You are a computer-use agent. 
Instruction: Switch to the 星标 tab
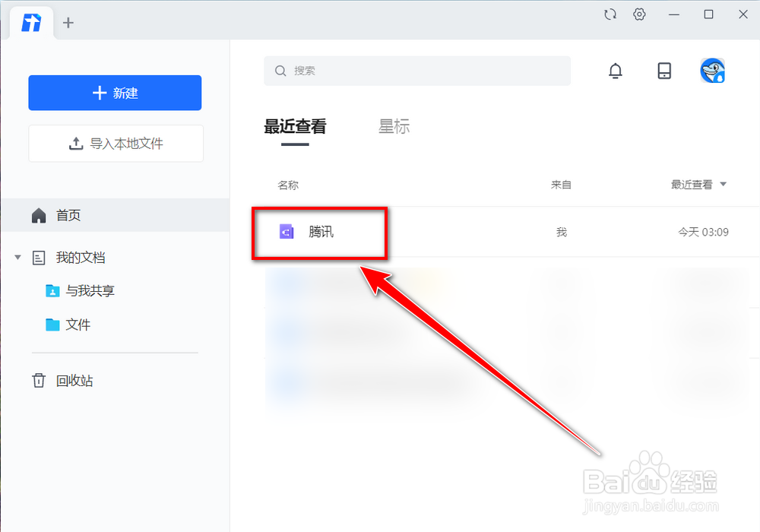click(394, 126)
